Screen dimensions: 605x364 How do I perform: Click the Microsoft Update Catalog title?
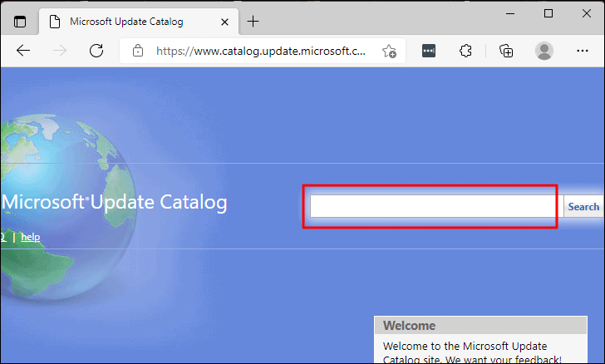[114, 202]
